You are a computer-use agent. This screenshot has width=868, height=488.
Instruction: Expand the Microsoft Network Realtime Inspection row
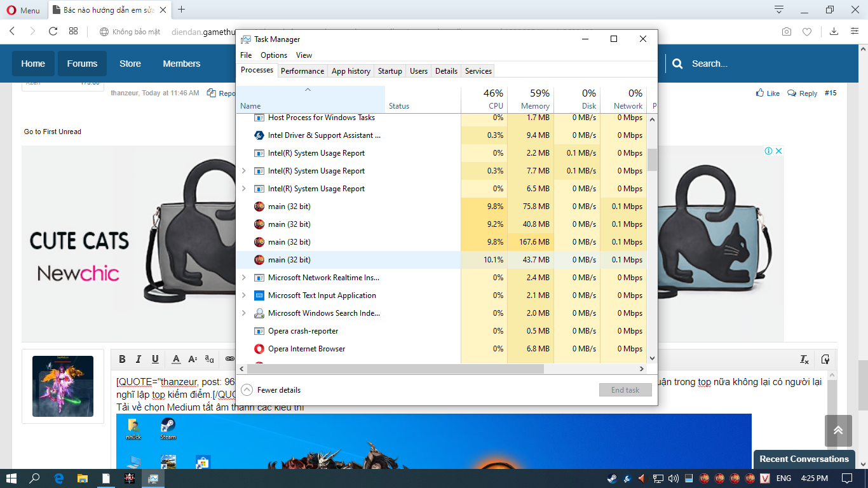(244, 278)
